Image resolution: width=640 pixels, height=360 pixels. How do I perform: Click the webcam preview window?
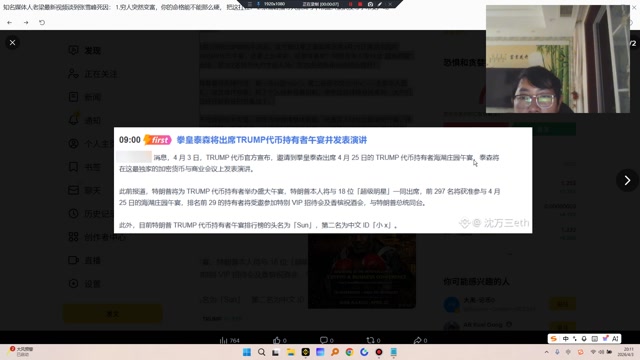tap(558, 59)
